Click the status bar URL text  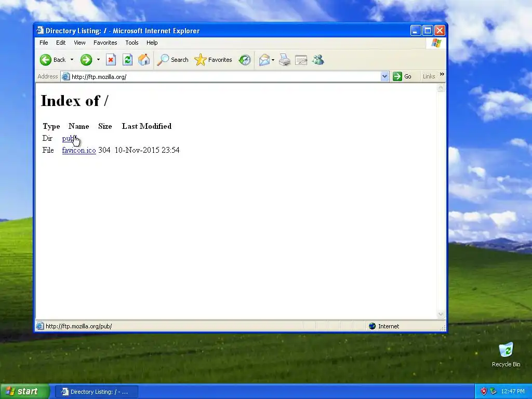(x=79, y=326)
